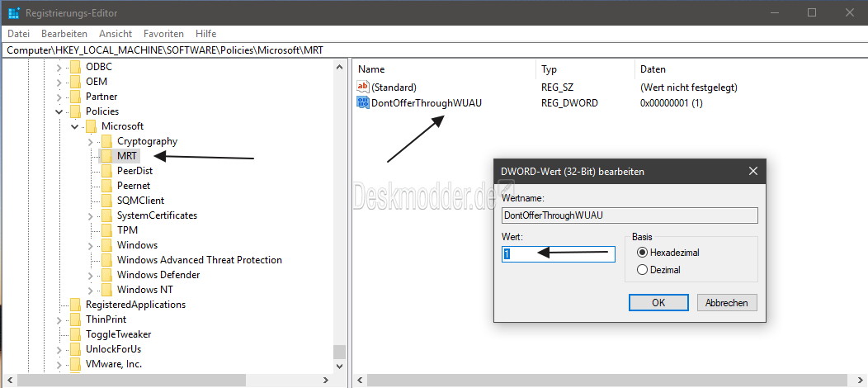Image resolution: width=868 pixels, height=388 pixels.
Task: Open the Datei menu
Action: tap(18, 34)
